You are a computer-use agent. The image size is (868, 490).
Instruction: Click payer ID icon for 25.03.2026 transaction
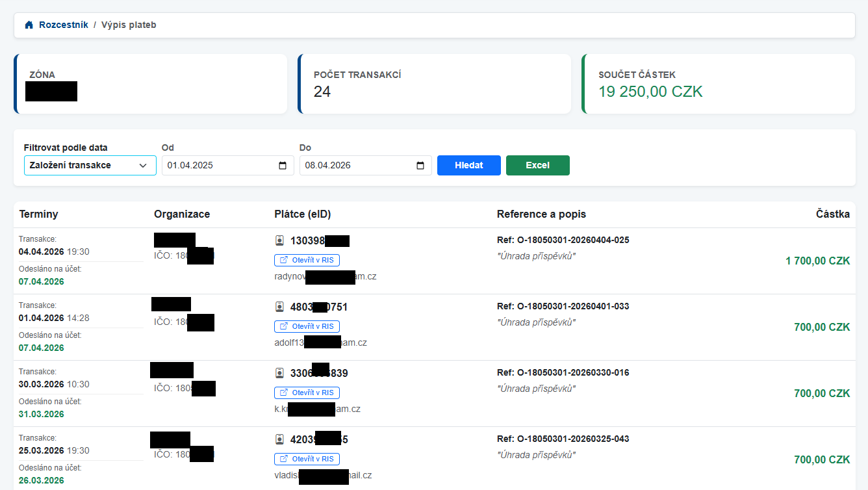280,440
